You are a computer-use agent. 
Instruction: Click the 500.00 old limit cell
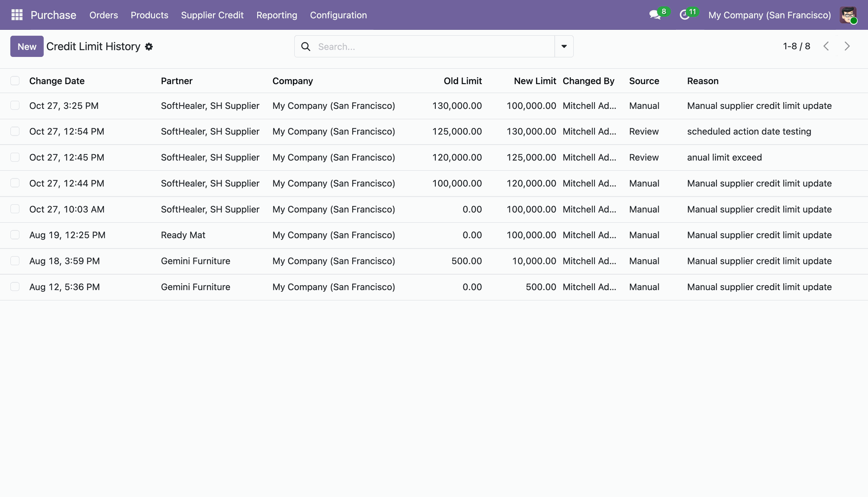tap(467, 261)
